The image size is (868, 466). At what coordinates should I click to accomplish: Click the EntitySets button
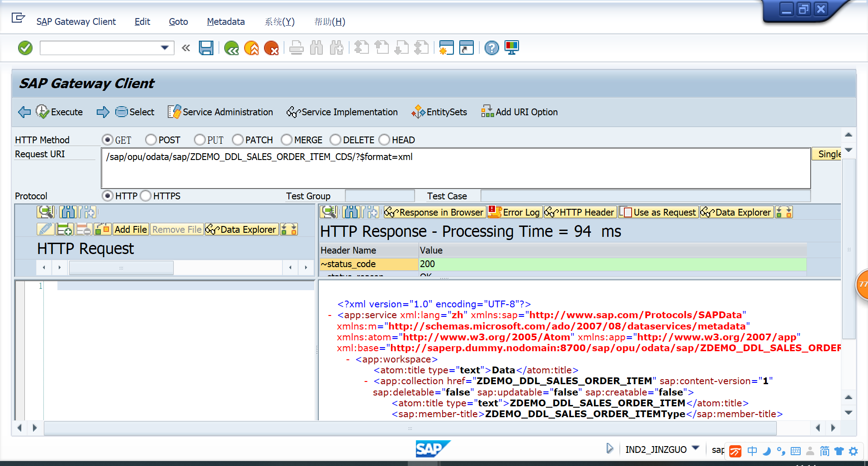(x=439, y=112)
